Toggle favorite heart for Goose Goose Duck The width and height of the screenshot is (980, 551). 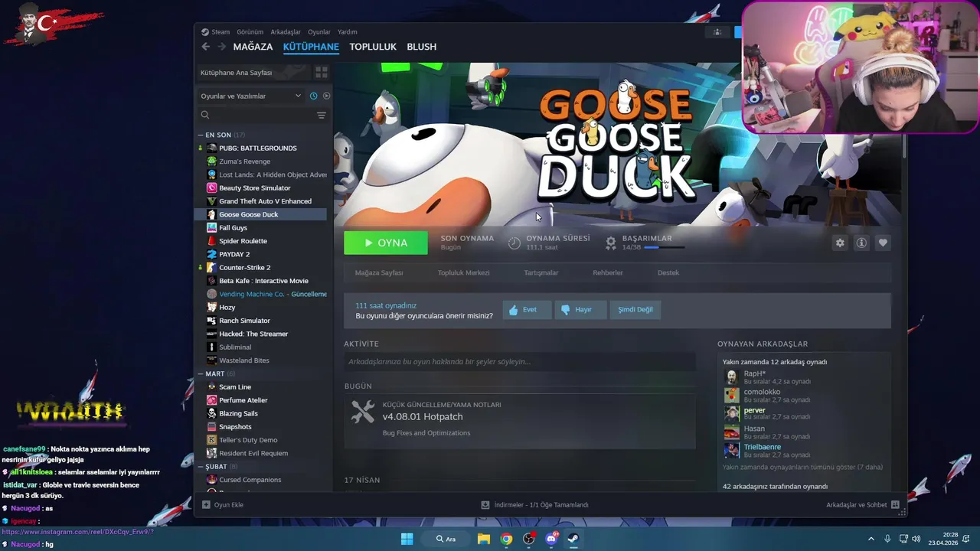pos(883,243)
